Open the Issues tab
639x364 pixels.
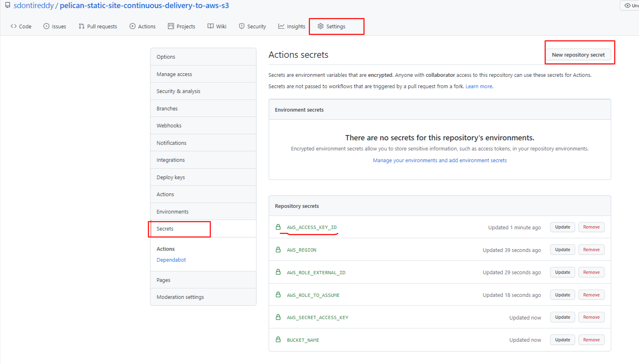(x=55, y=26)
